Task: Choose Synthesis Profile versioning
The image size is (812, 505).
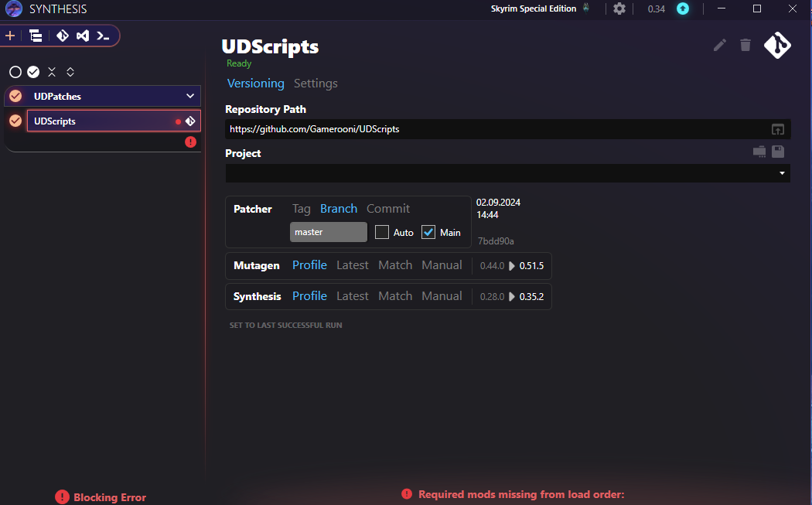Action: 309,296
